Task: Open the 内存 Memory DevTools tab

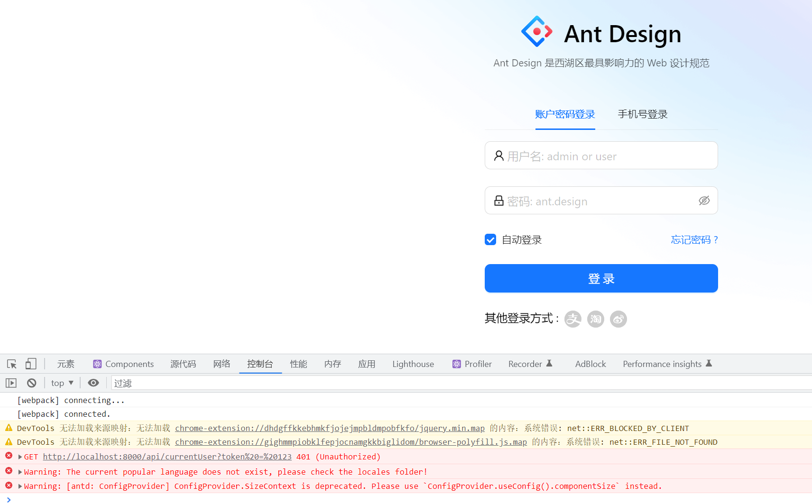Action: click(x=332, y=364)
